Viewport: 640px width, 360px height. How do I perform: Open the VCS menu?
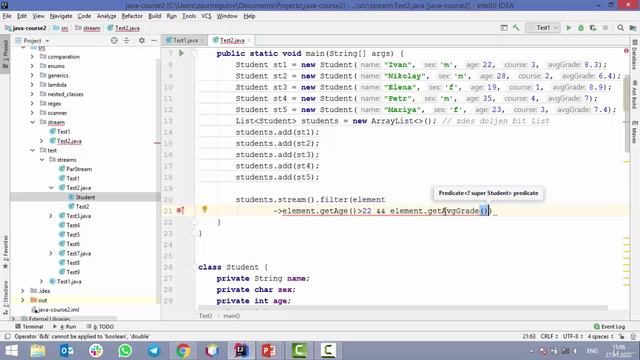tap(206, 16)
